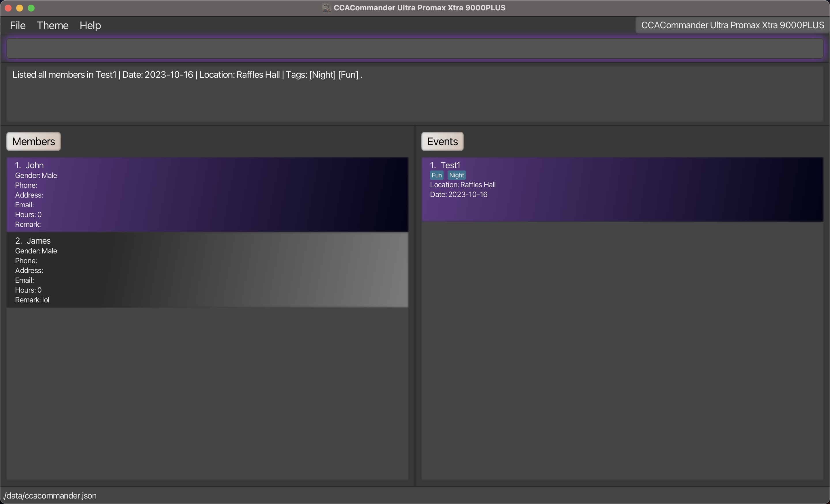
Task: Click the Night tag on Test1
Action: click(x=456, y=175)
